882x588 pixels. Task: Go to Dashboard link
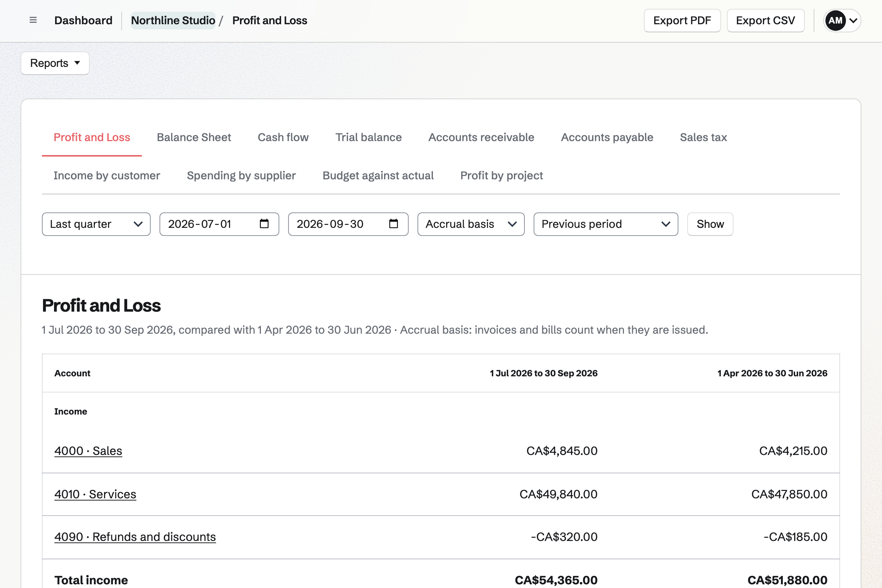point(83,20)
